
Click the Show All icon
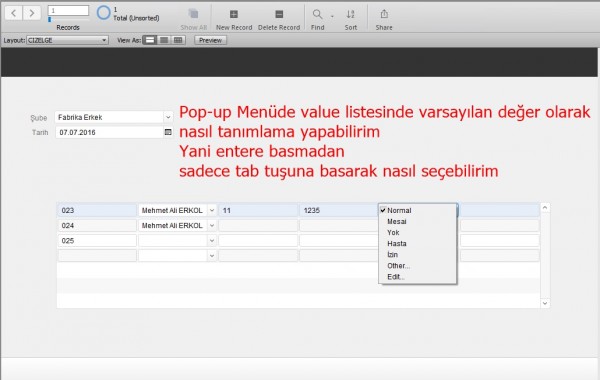pos(194,15)
